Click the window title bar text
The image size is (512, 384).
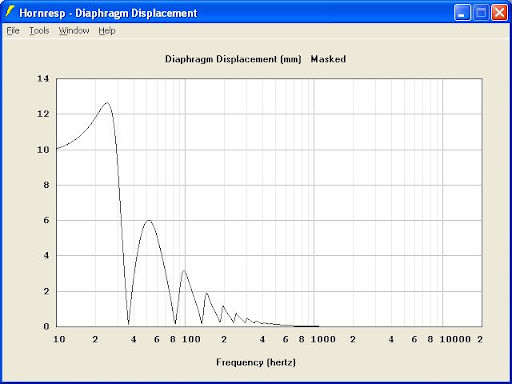click(x=108, y=13)
